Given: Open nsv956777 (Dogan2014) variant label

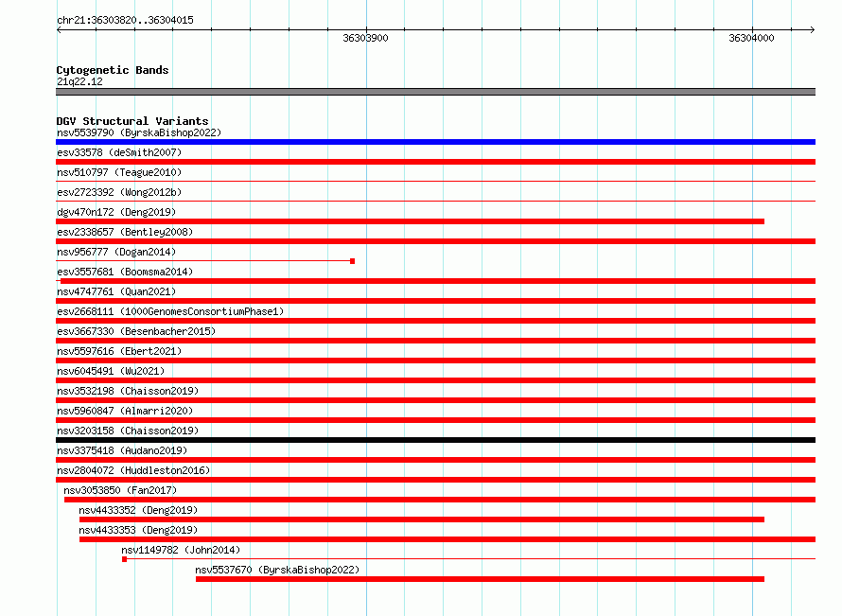Looking at the screenshot, I should 116,252.
